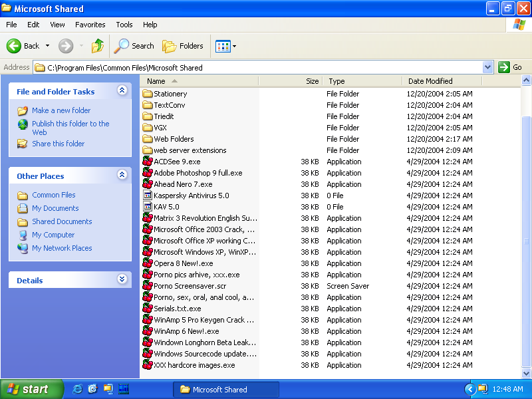Open the Help menu
532x399 pixels.
tap(150, 25)
